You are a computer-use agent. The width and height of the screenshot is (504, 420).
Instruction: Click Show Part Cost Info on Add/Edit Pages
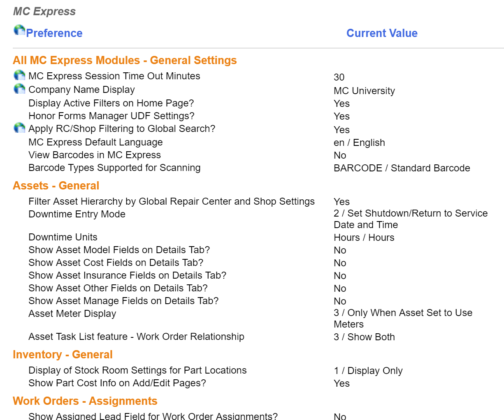point(117,383)
